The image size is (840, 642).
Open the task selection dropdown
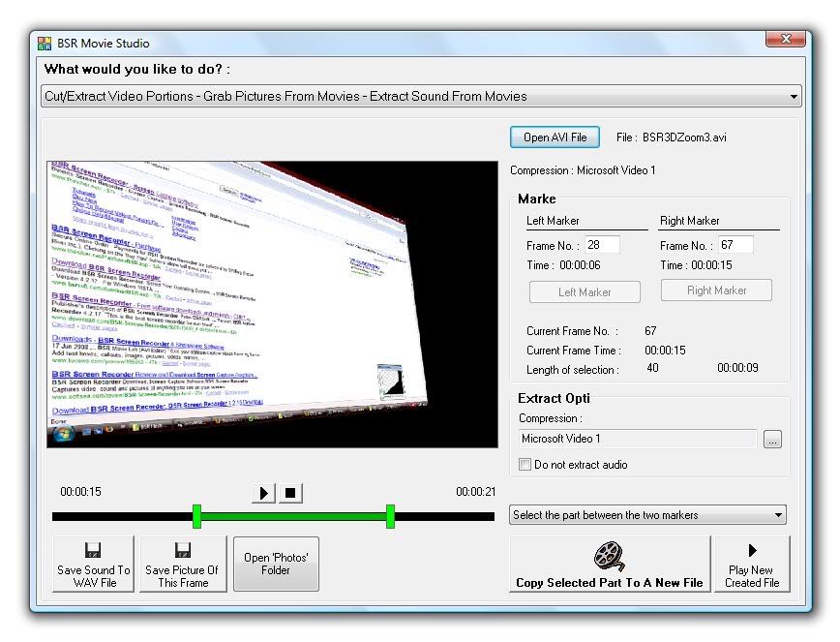421,97
